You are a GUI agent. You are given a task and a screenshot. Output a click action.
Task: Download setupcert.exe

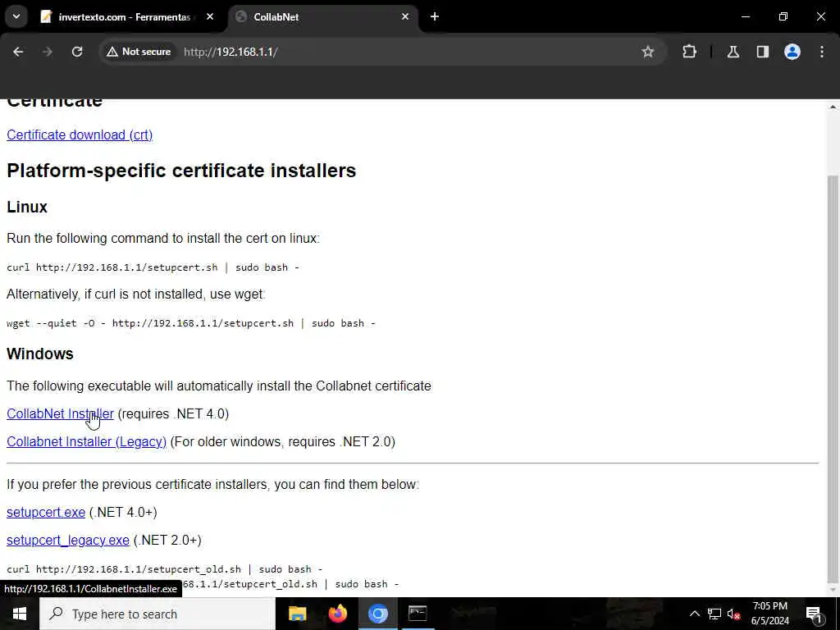46,512
